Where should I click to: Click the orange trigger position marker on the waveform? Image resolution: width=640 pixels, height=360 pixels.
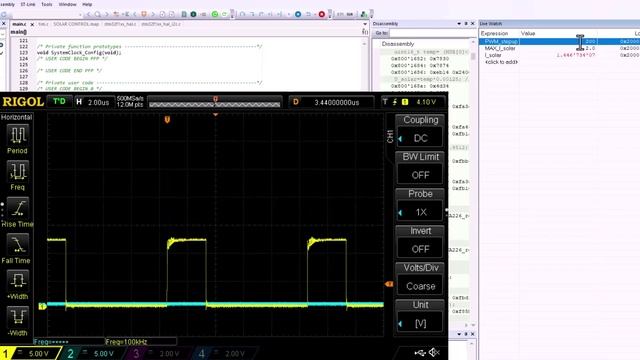pyautogui.click(x=167, y=120)
